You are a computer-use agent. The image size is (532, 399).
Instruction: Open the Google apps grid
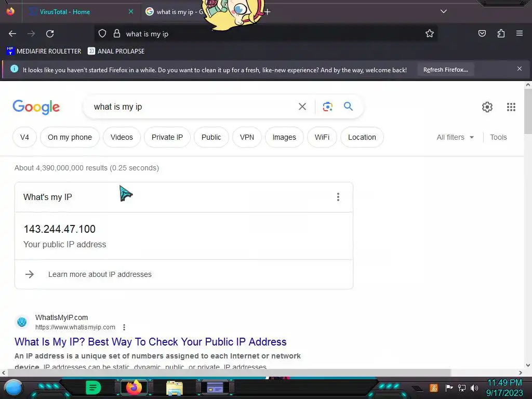tap(511, 107)
